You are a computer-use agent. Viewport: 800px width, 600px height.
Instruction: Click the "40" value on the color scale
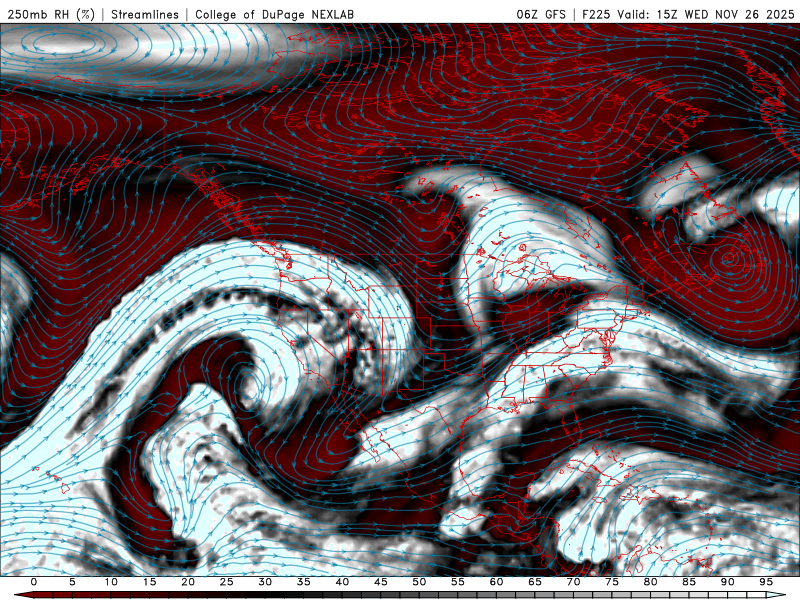click(x=342, y=582)
